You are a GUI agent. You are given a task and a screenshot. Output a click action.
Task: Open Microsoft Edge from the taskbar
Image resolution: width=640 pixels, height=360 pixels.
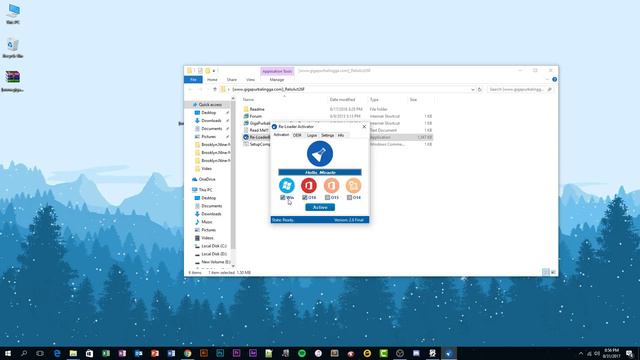pyautogui.click(x=57, y=353)
